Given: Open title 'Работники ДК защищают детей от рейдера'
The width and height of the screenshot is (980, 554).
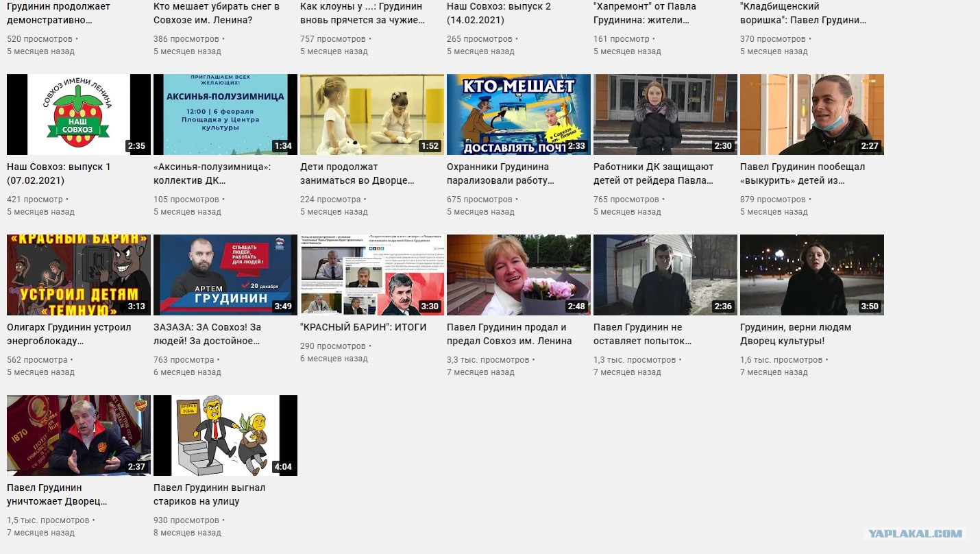Looking at the screenshot, I should (654, 173).
